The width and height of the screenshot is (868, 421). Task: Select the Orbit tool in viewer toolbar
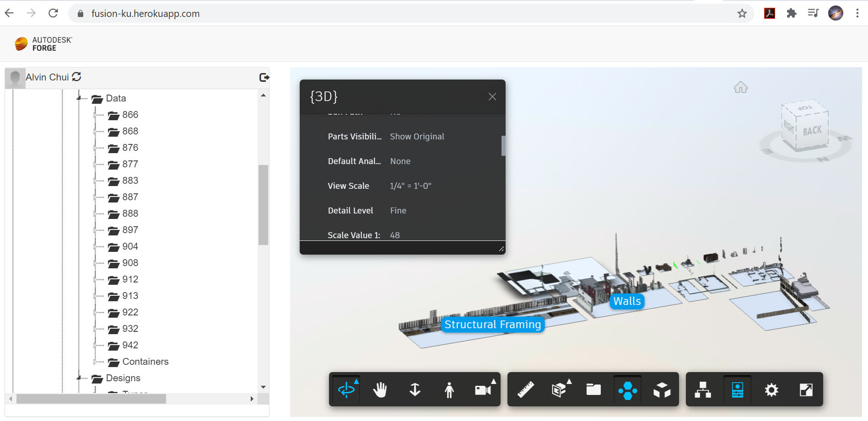point(346,390)
